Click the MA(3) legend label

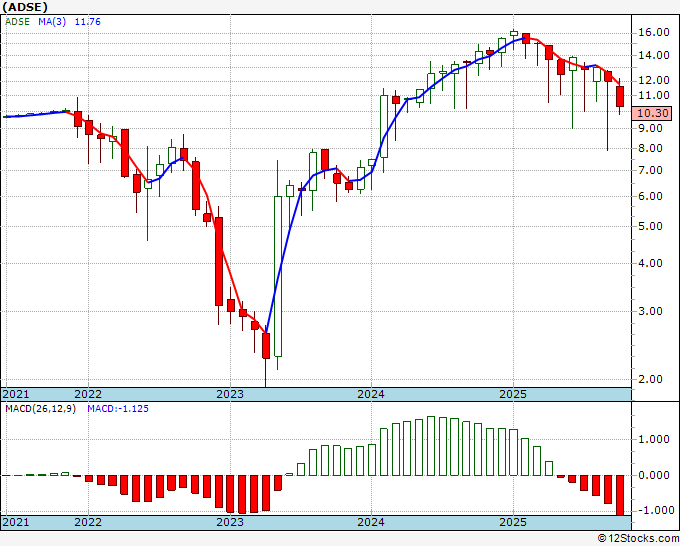52,22
